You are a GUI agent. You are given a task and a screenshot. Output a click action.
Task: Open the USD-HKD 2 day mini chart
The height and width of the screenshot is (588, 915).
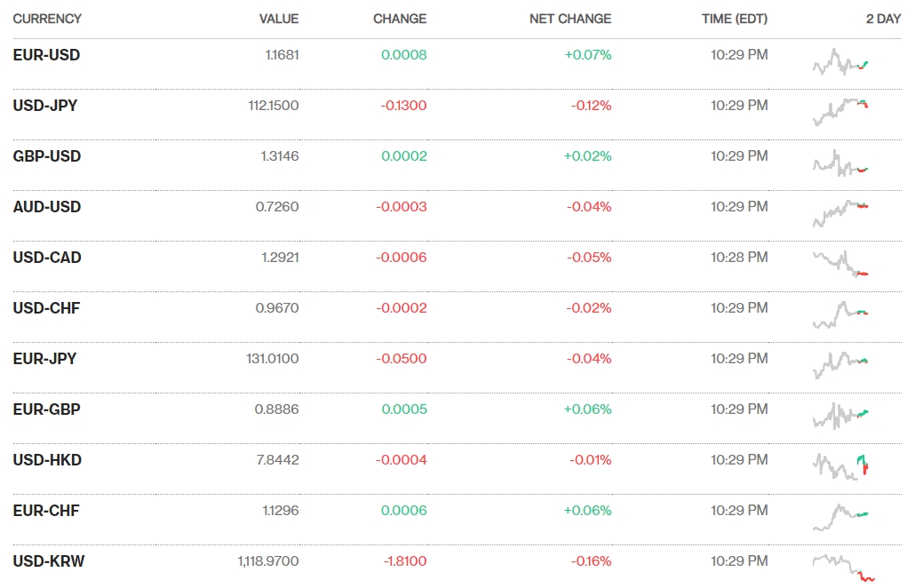click(840, 466)
